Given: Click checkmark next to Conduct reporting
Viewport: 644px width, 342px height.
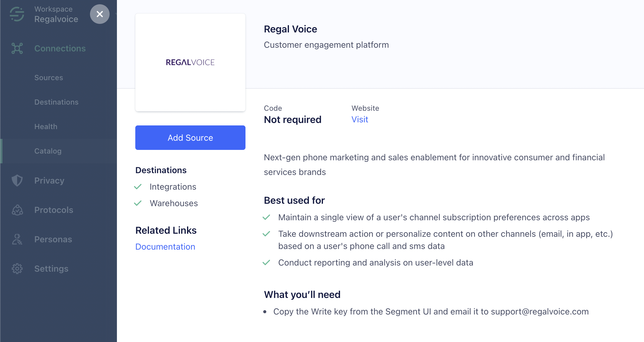Looking at the screenshot, I should pyautogui.click(x=267, y=262).
